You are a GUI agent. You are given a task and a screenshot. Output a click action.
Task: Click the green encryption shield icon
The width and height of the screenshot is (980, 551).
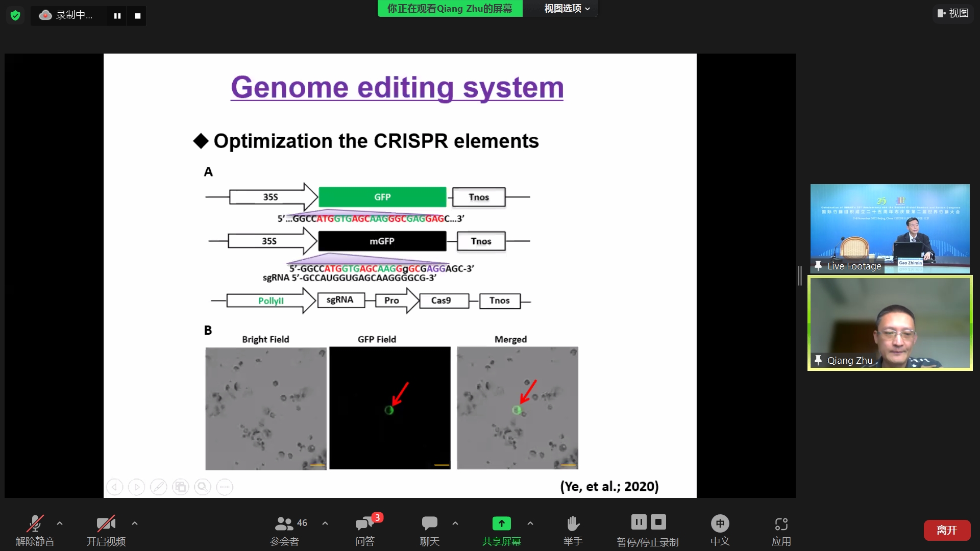coord(15,15)
